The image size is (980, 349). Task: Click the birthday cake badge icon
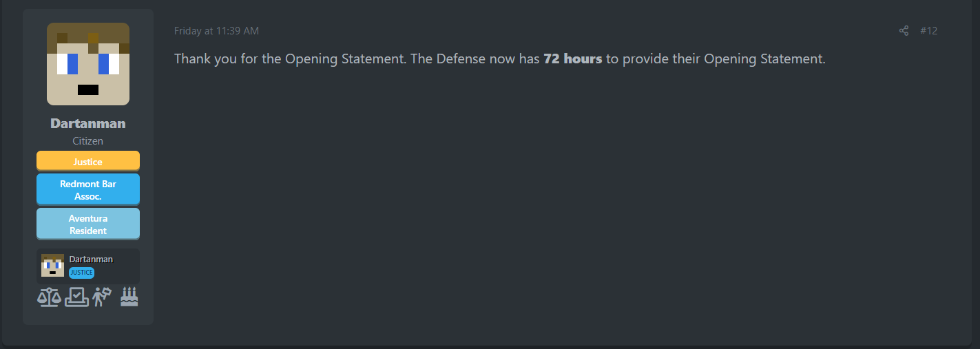coord(129,297)
